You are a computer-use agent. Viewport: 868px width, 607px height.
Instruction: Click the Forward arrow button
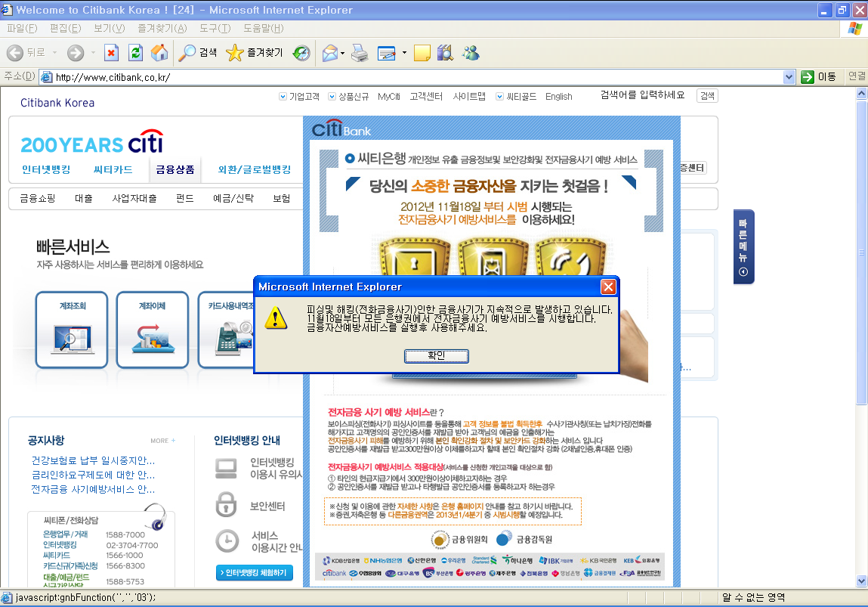[x=76, y=53]
